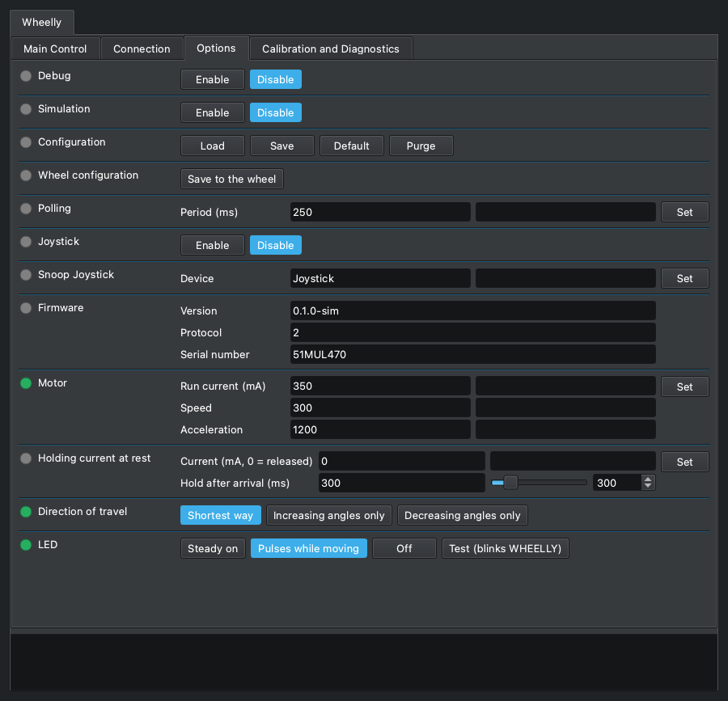Increment the Hold after arrival spinner
The height and width of the screenshot is (701, 728).
coord(648,479)
